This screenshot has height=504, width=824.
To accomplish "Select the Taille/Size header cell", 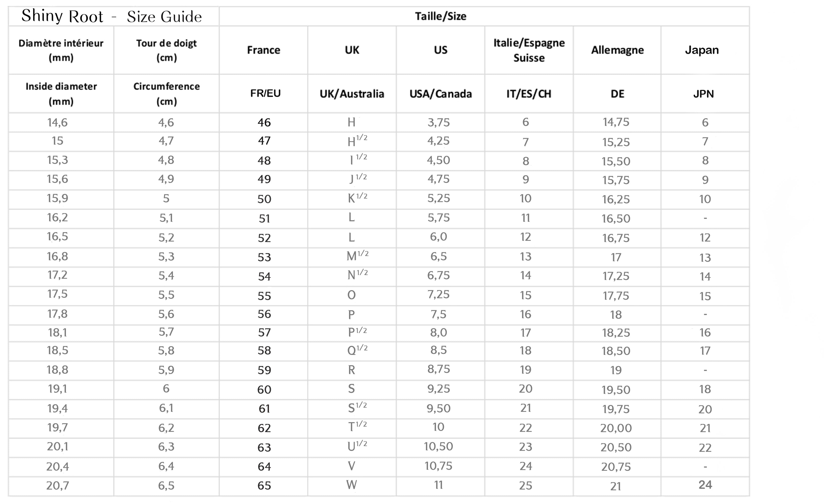I will tap(440, 16).
